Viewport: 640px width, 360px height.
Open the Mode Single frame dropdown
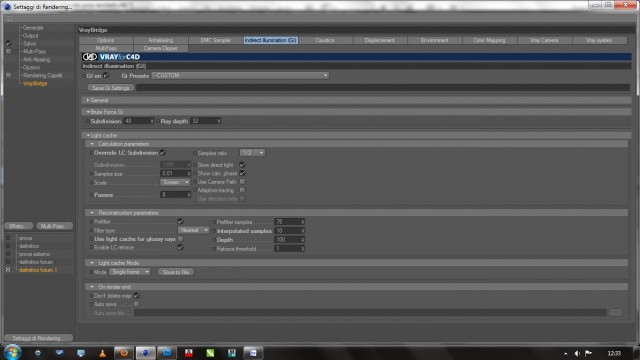point(130,272)
